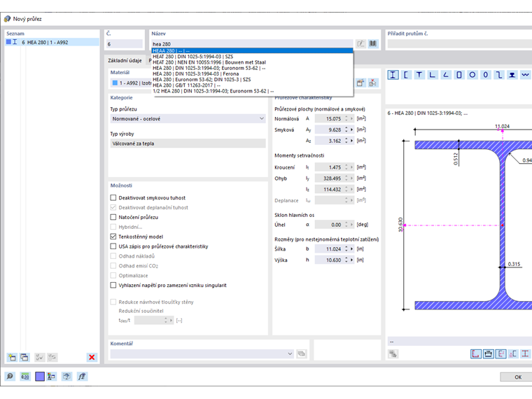Image resolution: width=532 pixels, height=399 pixels.
Task: Click the Přiřadit prutům č. input field
Action: (x=460, y=44)
